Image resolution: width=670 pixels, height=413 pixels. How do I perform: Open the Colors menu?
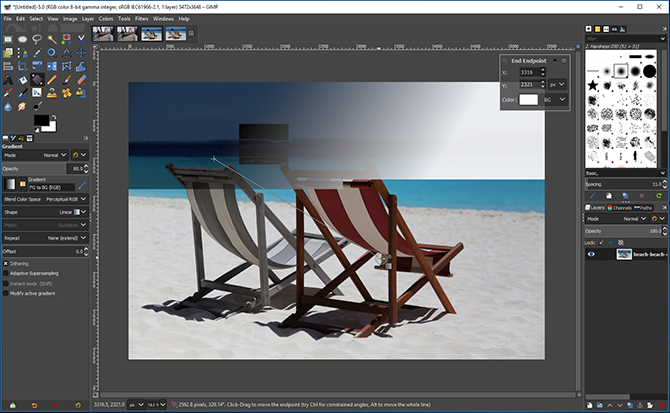click(x=105, y=18)
